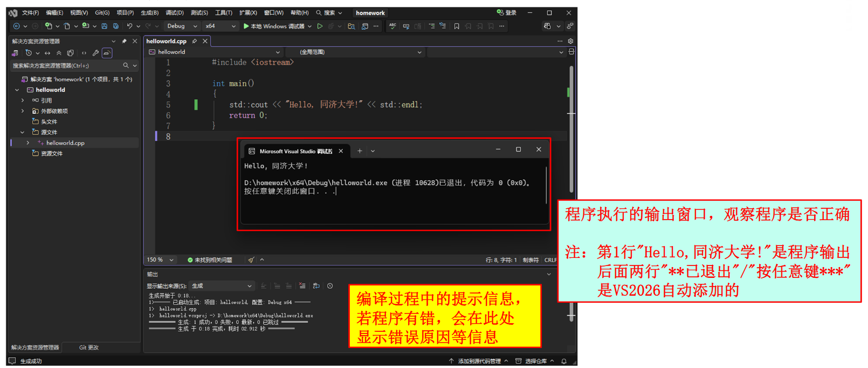Open output source 生成 dropdown
The height and width of the screenshot is (368, 868).
(x=222, y=286)
